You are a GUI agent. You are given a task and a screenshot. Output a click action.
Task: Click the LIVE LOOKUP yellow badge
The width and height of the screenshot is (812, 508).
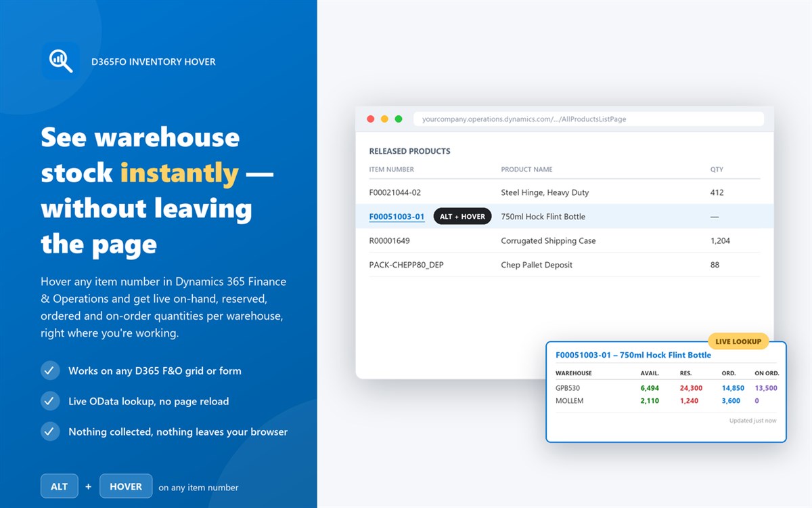point(738,341)
